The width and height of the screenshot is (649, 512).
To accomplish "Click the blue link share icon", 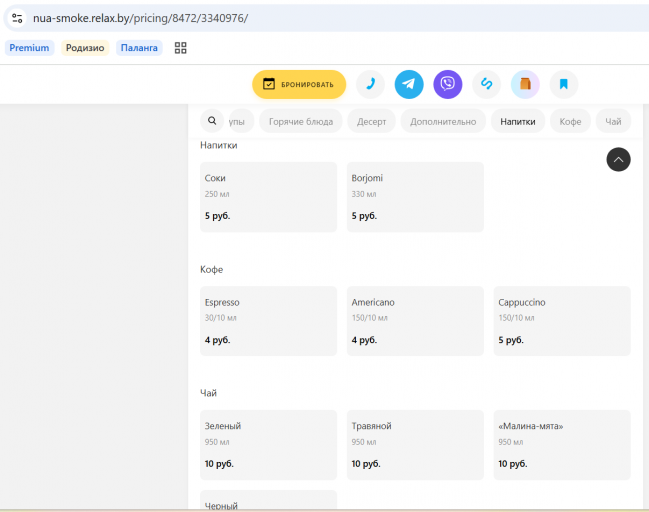I will [486, 84].
